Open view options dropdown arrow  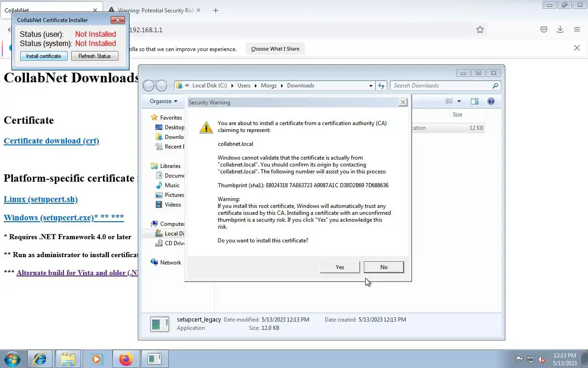point(459,101)
